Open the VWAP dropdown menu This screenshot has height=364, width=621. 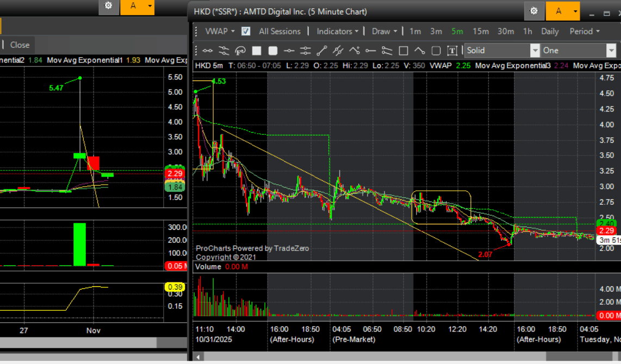(x=220, y=32)
